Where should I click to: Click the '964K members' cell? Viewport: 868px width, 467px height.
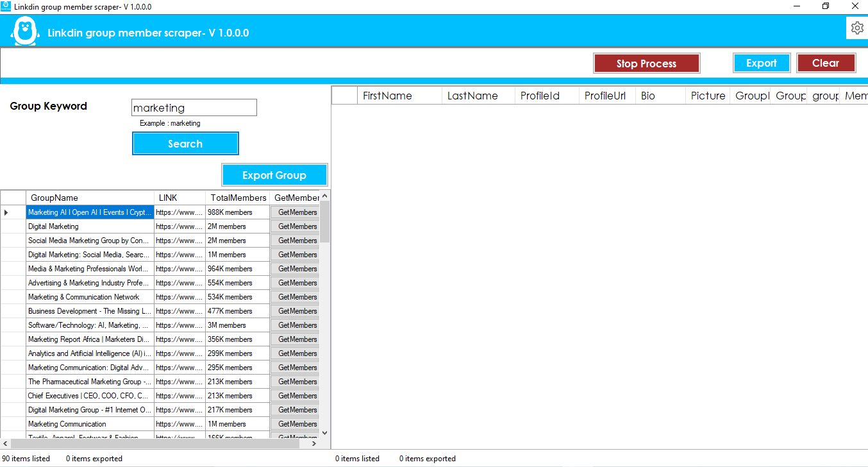tap(238, 269)
